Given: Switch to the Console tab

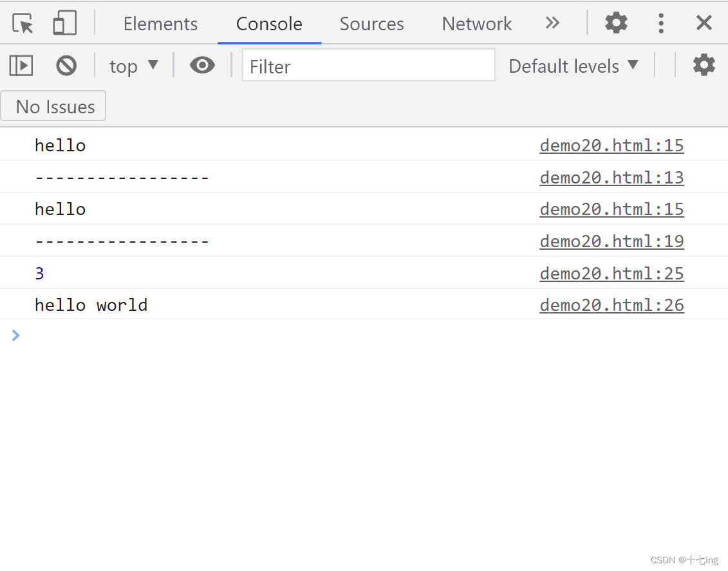Looking at the screenshot, I should click(269, 24).
